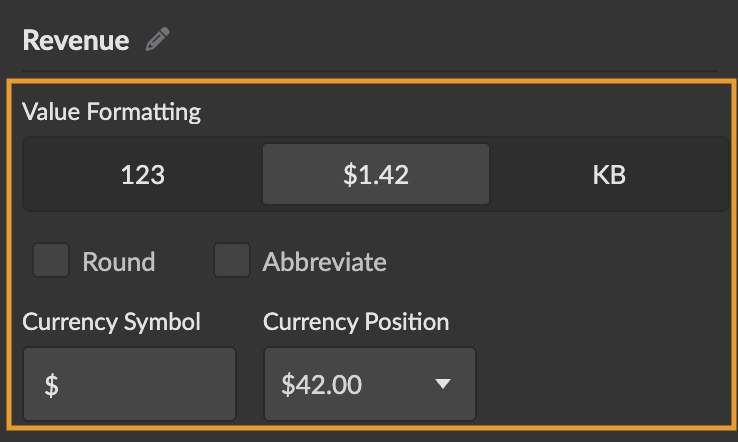Click the divider line under Revenue

point(370,71)
